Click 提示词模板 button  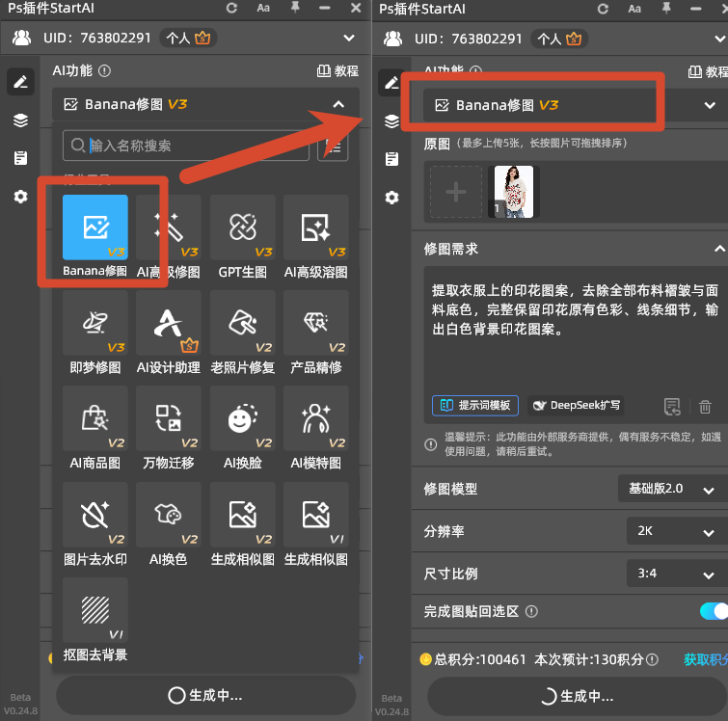(475, 405)
